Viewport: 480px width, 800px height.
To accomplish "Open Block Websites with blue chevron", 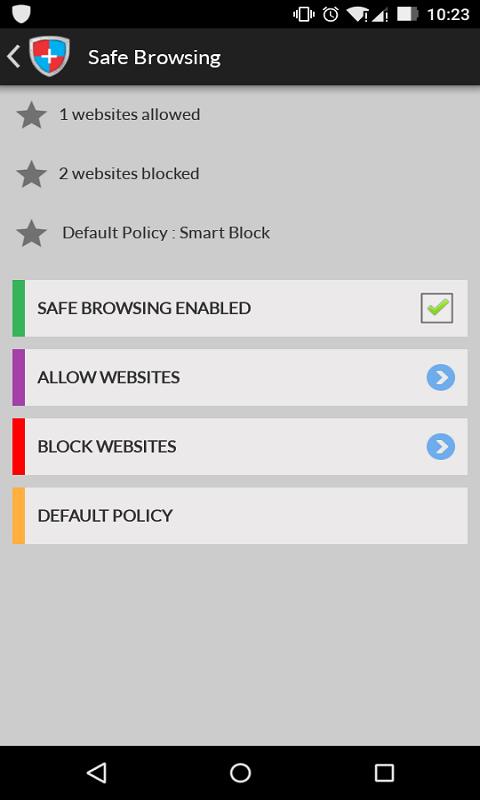I will (x=441, y=447).
